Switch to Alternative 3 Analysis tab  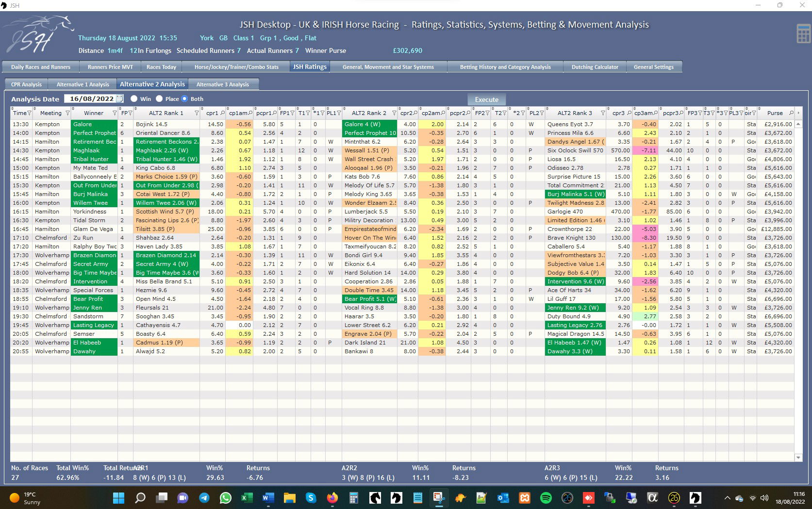(x=223, y=84)
